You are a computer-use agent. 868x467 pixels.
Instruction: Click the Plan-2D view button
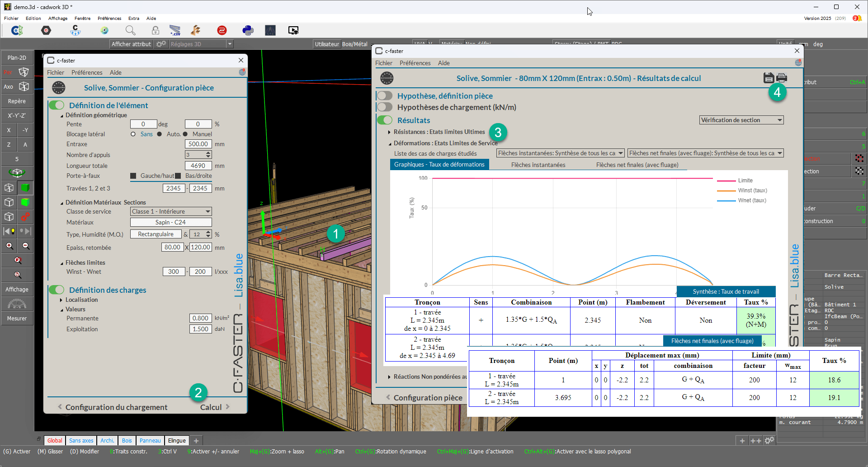tap(17, 57)
